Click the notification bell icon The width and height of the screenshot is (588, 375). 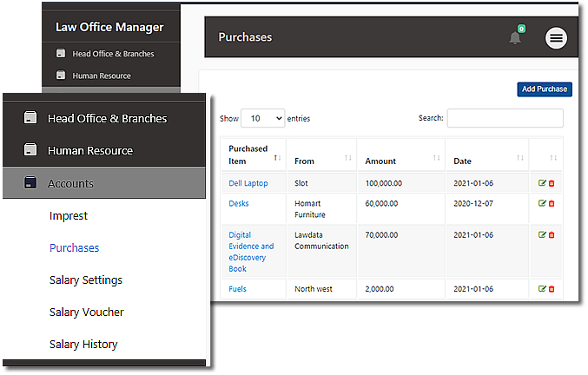point(515,38)
